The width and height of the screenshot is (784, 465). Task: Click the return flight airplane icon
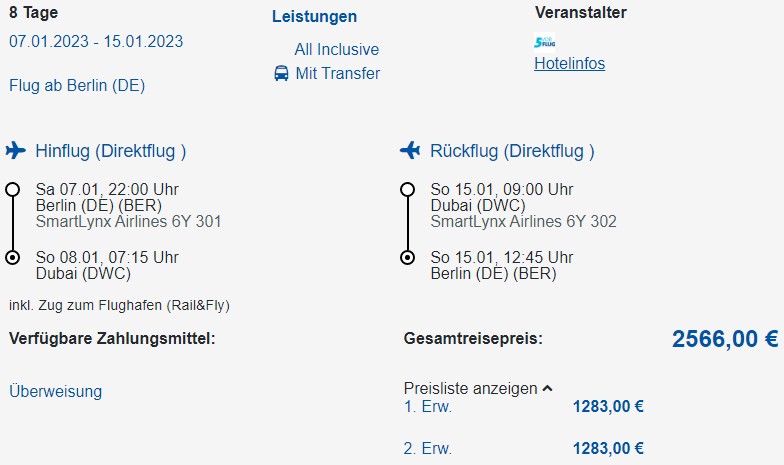(410, 150)
